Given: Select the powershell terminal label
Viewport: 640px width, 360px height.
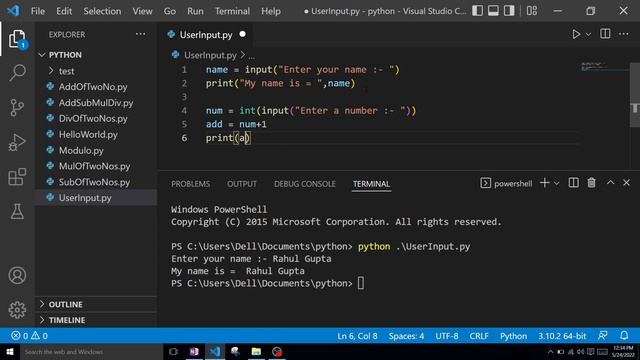Looking at the screenshot, I should (x=507, y=184).
